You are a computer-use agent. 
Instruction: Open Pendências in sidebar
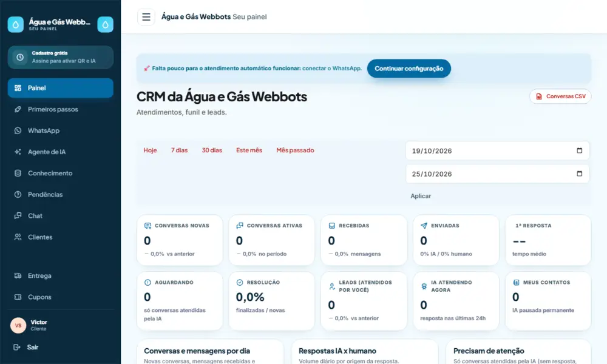pyautogui.click(x=60, y=194)
